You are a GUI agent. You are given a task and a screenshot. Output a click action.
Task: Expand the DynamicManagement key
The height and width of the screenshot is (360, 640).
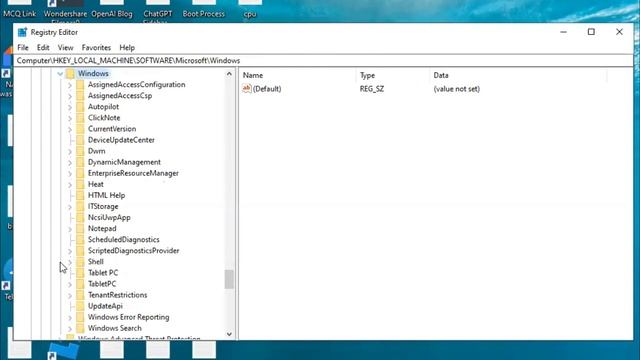click(x=70, y=162)
